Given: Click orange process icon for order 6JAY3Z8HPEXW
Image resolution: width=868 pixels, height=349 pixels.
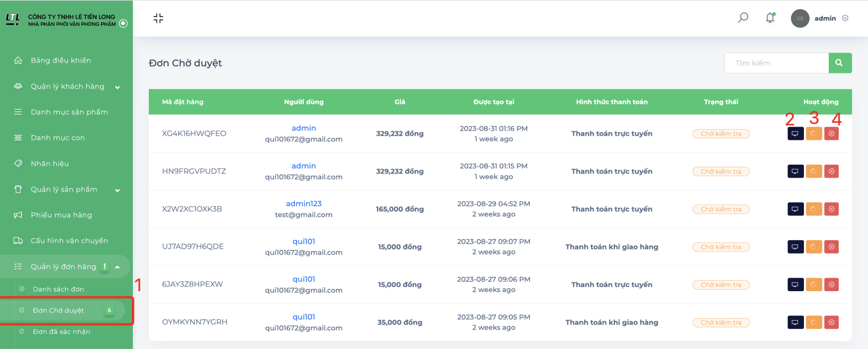Looking at the screenshot, I should click(814, 284).
